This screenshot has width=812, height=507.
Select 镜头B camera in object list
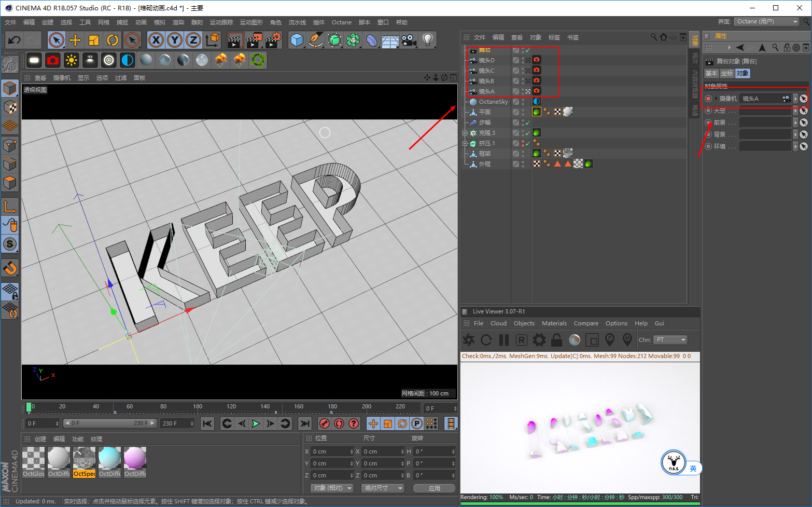pyautogui.click(x=486, y=81)
